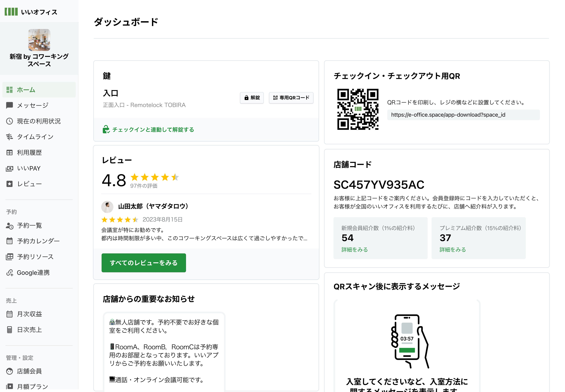
Task: Click チェックインと連動して解錠する link
Action: 153,129
